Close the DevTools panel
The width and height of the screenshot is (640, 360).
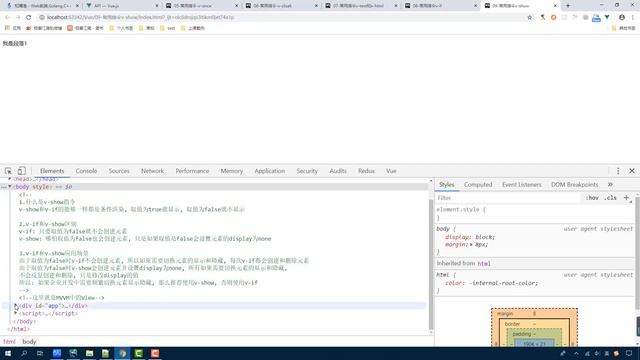pos(632,171)
